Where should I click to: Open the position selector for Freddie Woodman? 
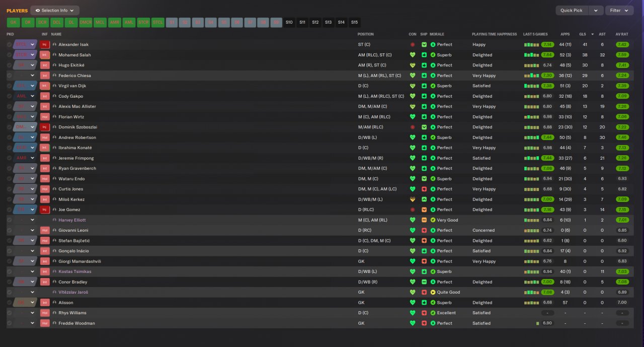coord(25,323)
